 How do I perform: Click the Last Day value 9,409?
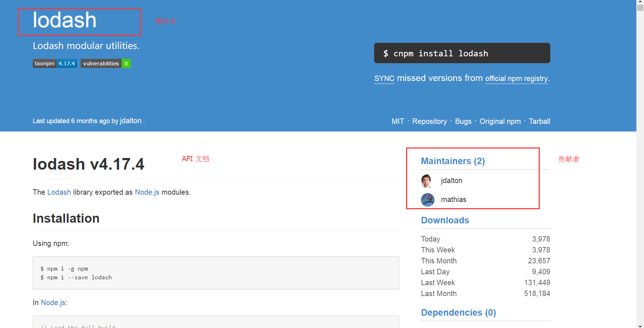[x=541, y=272]
